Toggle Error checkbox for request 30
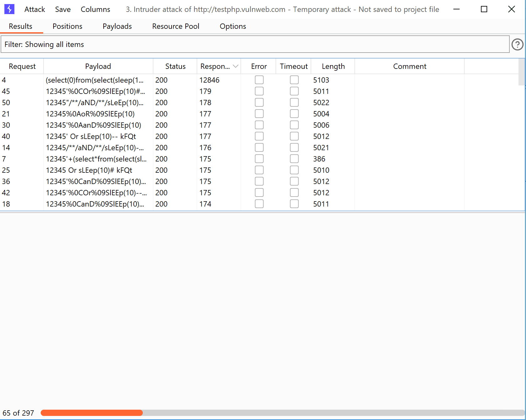526x420 pixels. pyautogui.click(x=259, y=125)
